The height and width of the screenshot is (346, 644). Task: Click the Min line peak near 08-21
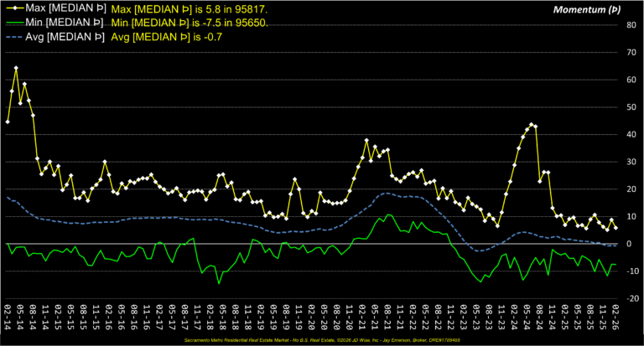click(x=387, y=214)
